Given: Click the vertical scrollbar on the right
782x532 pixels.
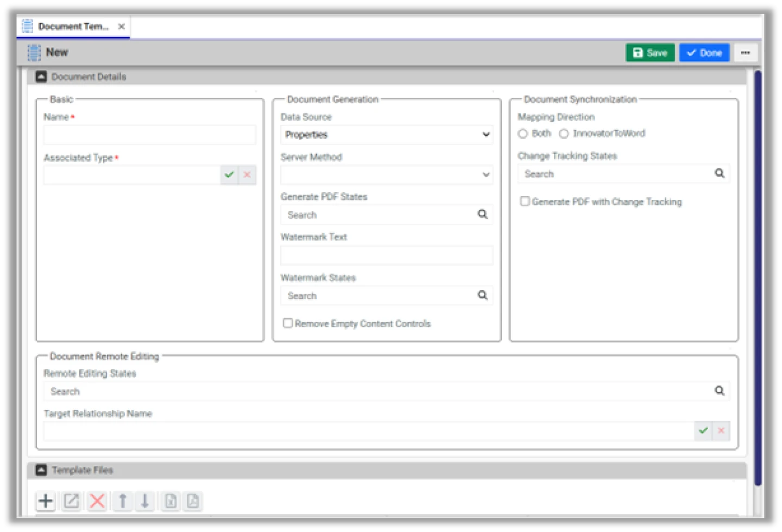Looking at the screenshot, I should pos(758,277).
